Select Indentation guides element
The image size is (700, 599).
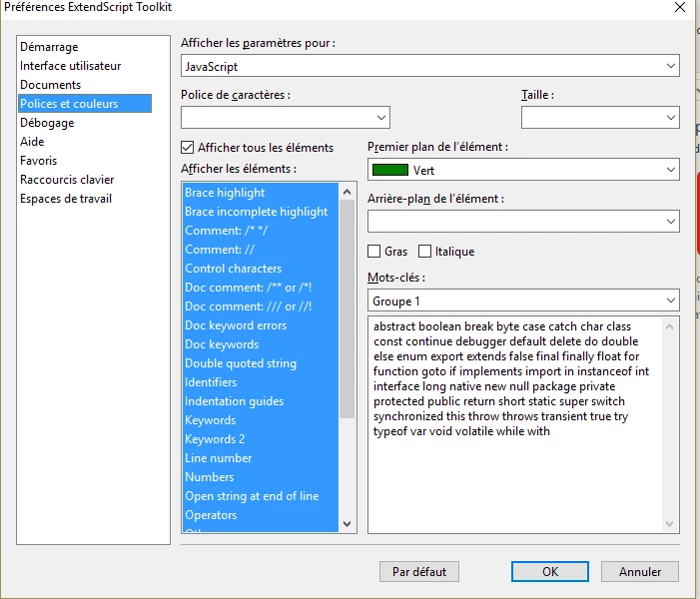(x=261, y=401)
